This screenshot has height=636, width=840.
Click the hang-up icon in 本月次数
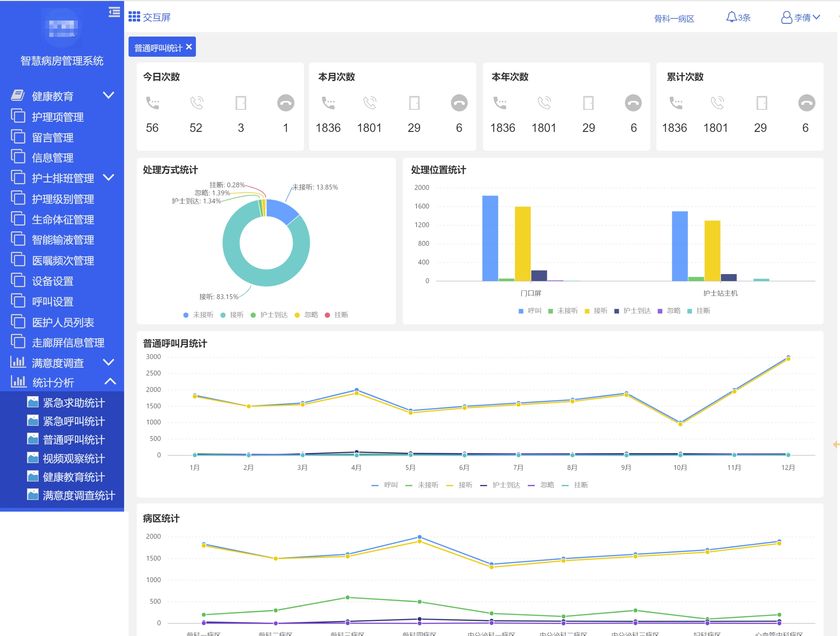(x=459, y=103)
